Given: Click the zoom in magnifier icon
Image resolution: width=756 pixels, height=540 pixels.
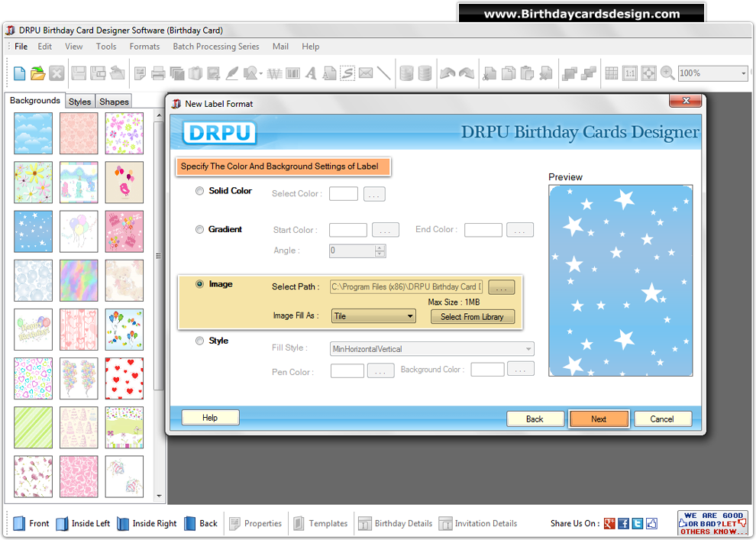Looking at the screenshot, I should pos(667,73).
